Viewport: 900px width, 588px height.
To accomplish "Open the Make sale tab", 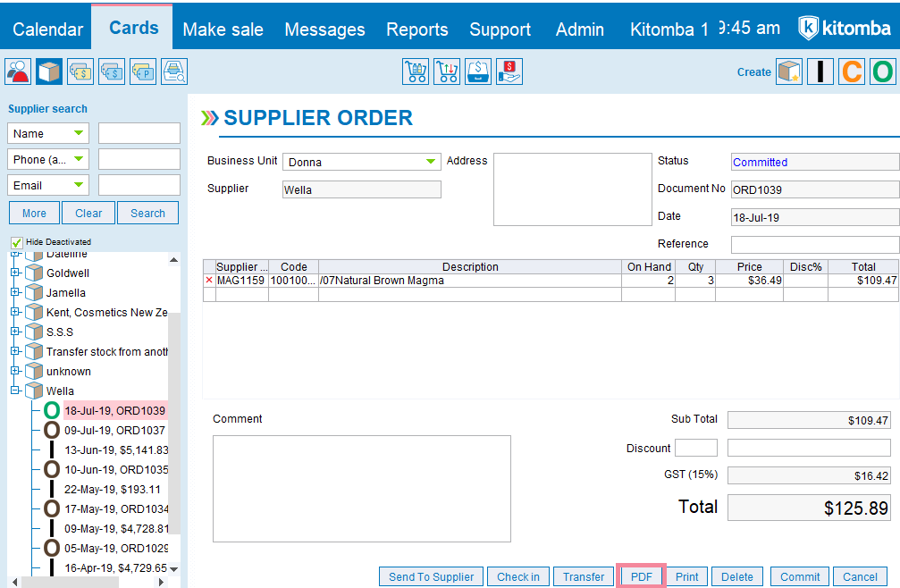I will [223, 29].
